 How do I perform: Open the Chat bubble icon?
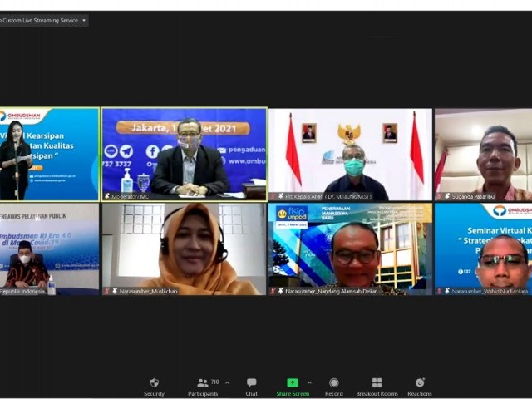(251, 382)
